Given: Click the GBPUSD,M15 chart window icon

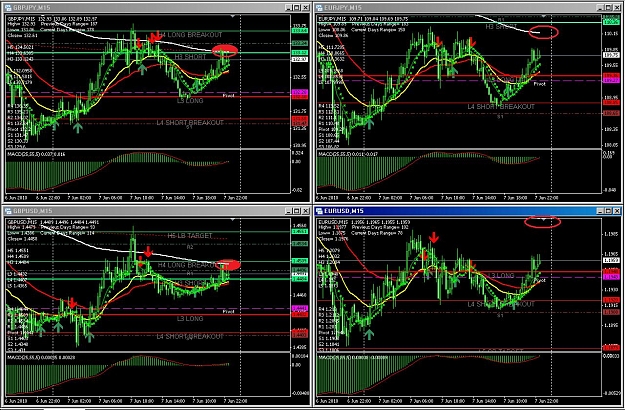Looking at the screenshot, I should coord(8,211).
